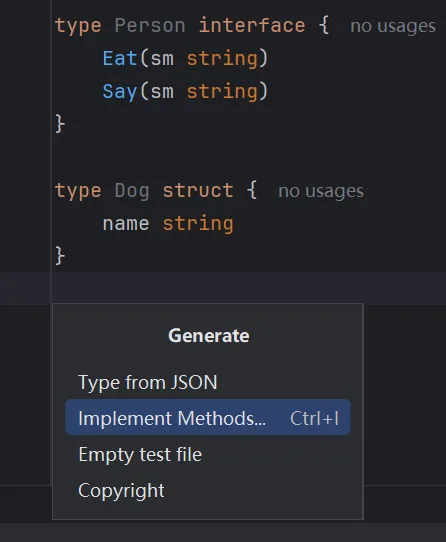Click string type of name field
Image resolution: width=446 pixels, height=542 pixels.
(x=198, y=224)
